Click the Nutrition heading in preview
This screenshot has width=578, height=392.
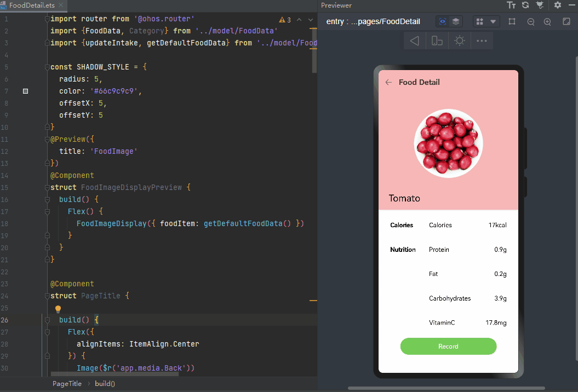(403, 250)
